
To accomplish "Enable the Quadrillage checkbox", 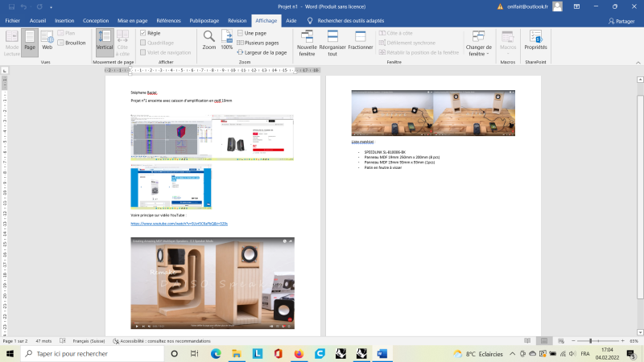I will tap(143, 43).
